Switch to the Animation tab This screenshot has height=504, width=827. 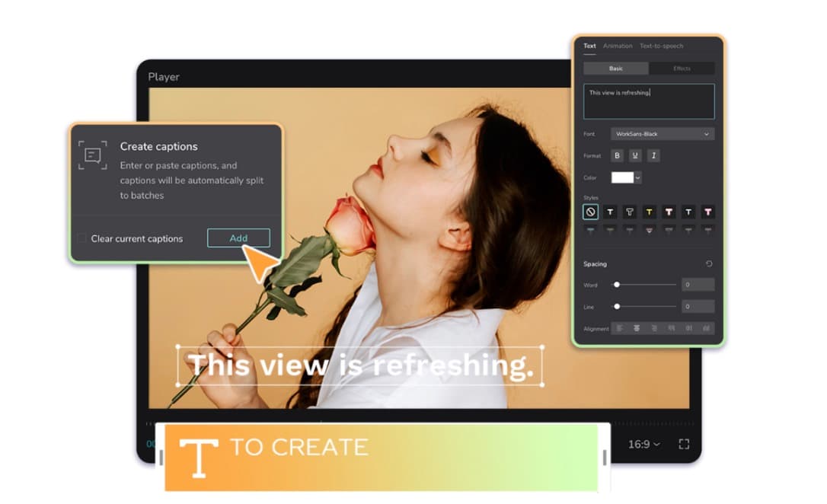(x=618, y=46)
